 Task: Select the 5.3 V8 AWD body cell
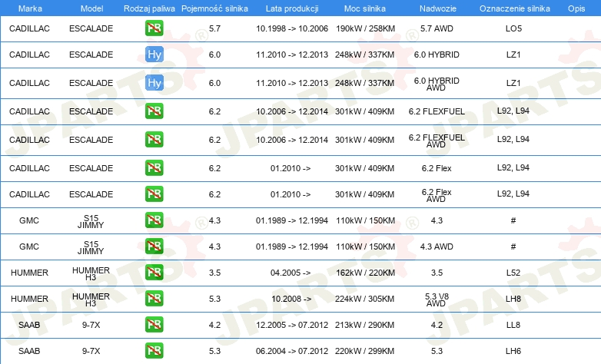pyautogui.click(x=437, y=299)
